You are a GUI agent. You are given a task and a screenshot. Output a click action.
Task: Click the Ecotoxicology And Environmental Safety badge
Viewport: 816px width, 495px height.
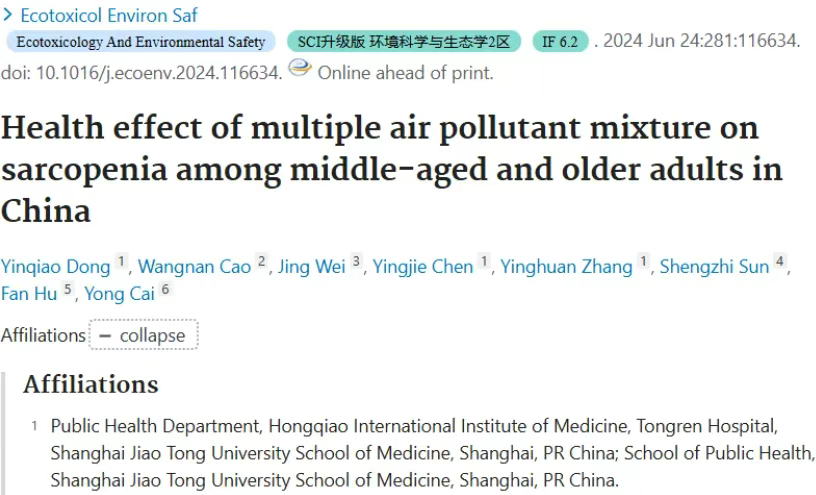pyautogui.click(x=141, y=42)
